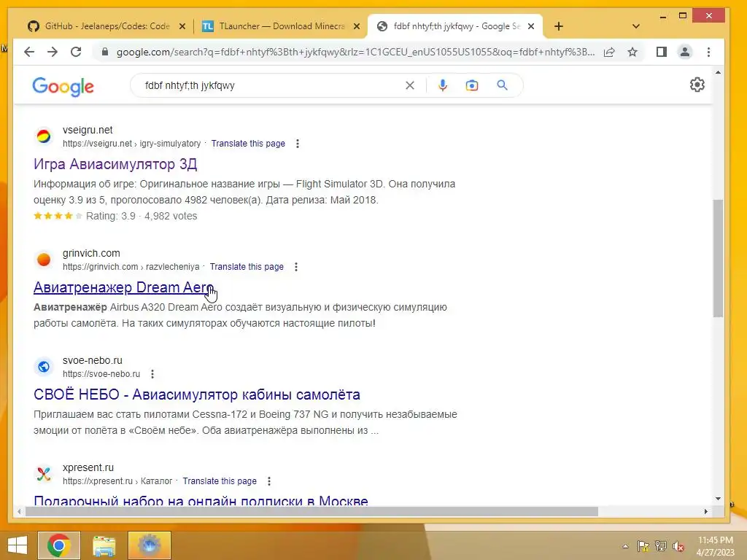
Task: Translate the vseigru.net result page
Action: tap(248, 144)
